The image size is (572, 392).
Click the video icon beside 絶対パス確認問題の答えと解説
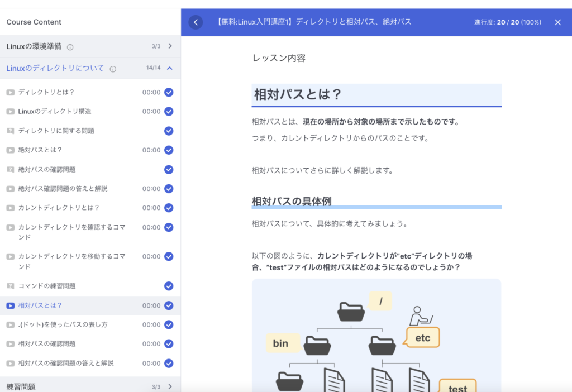[x=11, y=189]
